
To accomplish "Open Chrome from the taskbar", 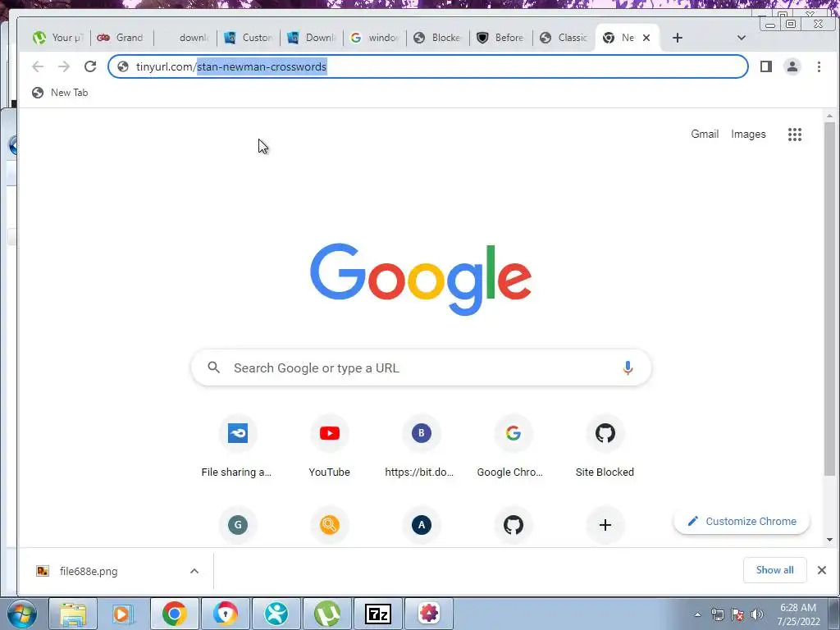I will 174,614.
